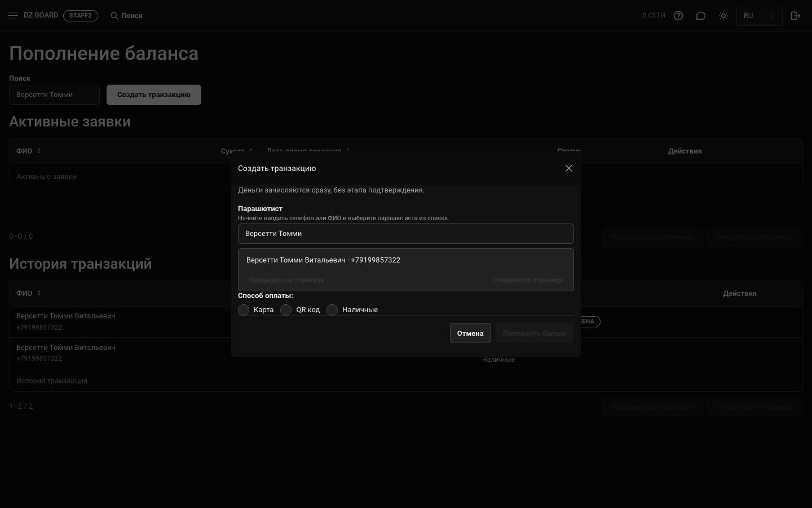Click the Отмена button
The image size is (812, 508).
pyautogui.click(x=470, y=333)
